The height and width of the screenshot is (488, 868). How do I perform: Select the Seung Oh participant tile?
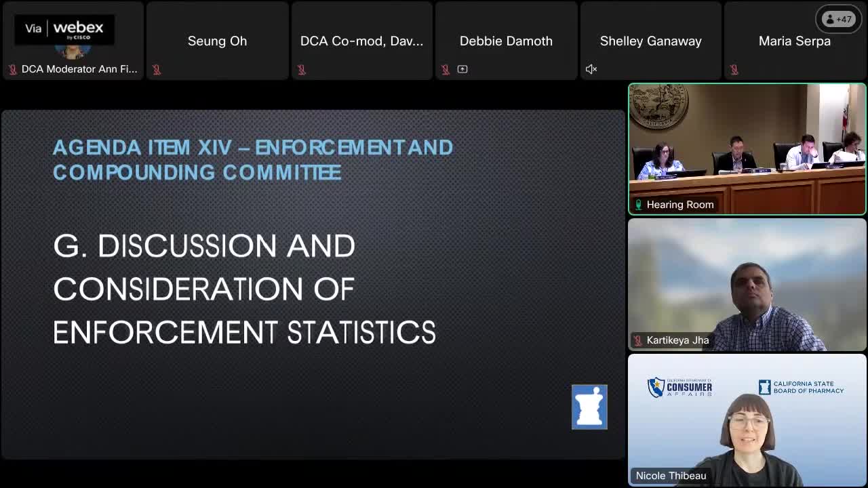tap(217, 41)
